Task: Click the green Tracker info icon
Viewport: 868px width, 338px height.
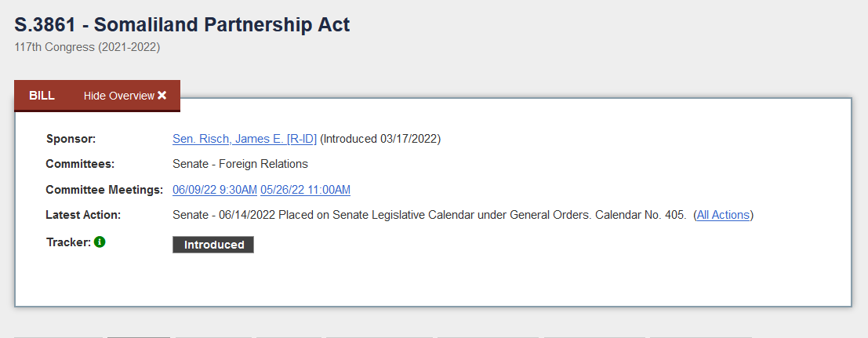Action: tap(99, 242)
